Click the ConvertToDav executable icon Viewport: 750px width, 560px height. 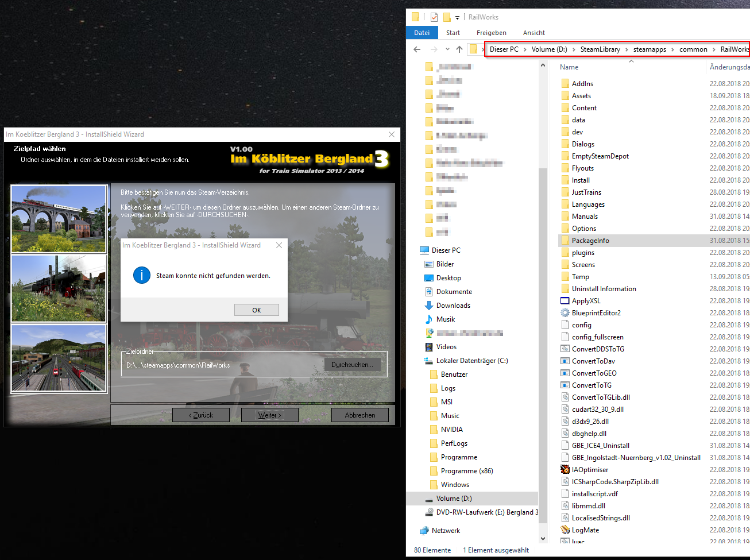click(565, 361)
